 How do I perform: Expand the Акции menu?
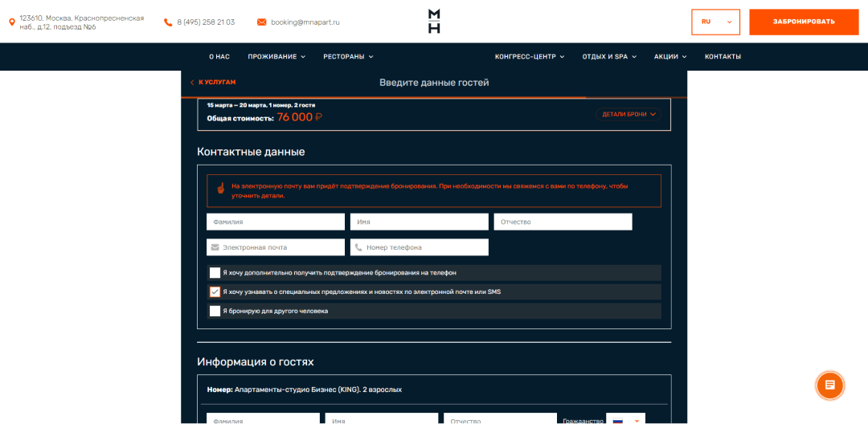click(670, 56)
